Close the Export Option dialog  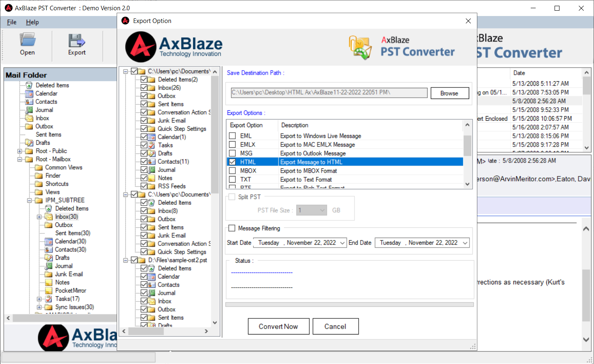point(468,21)
